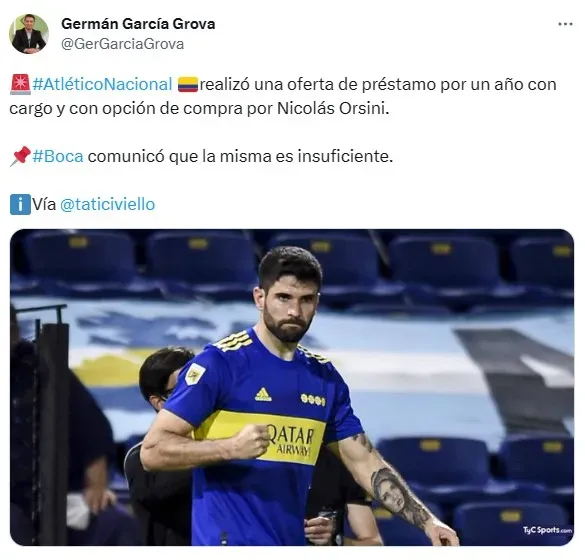Click the portrait tattoo on the forearm
This screenshot has width=585, height=560.
point(388,492)
